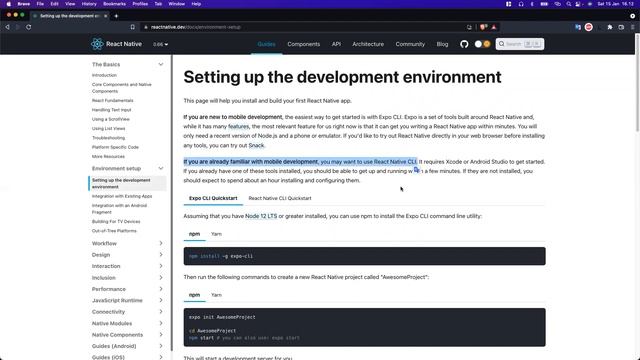The width and height of the screenshot is (640, 360).
Task: Click the address bar URL
Action: pos(196,27)
